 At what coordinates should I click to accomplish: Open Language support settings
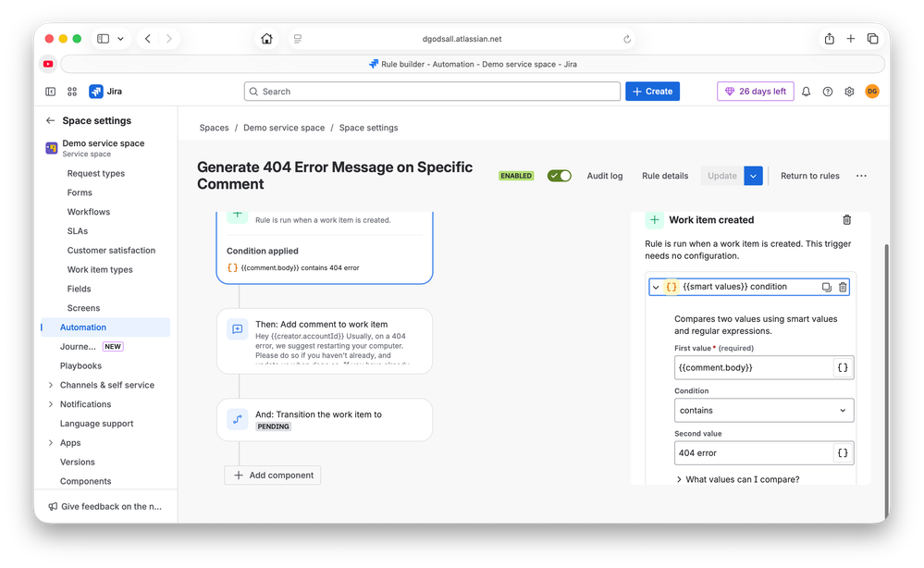pyautogui.click(x=96, y=424)
